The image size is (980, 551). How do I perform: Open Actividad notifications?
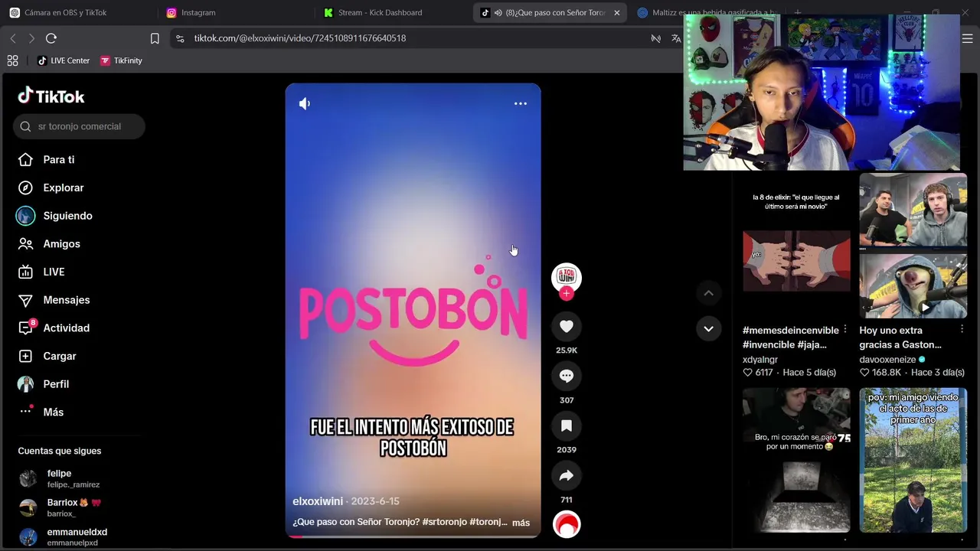(54, 328)
